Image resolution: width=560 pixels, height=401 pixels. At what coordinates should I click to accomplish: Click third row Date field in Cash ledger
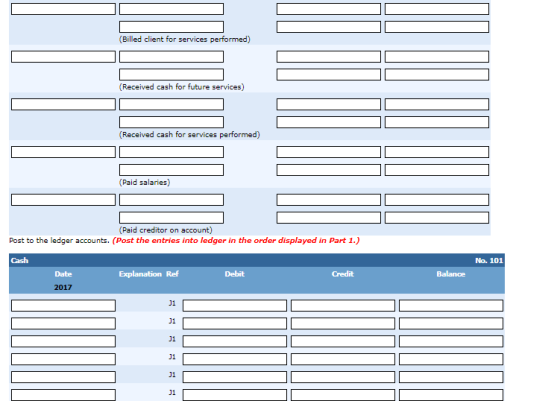coord(63,341)
